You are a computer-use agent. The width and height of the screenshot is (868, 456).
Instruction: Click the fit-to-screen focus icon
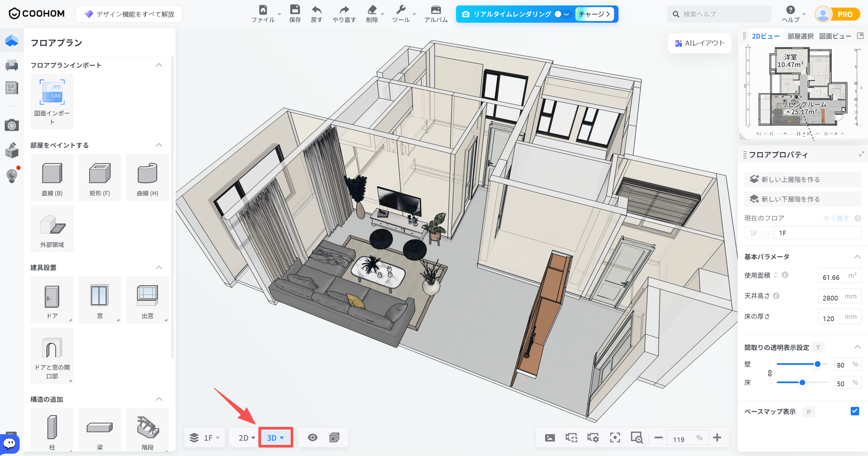(x=615, y=438)
